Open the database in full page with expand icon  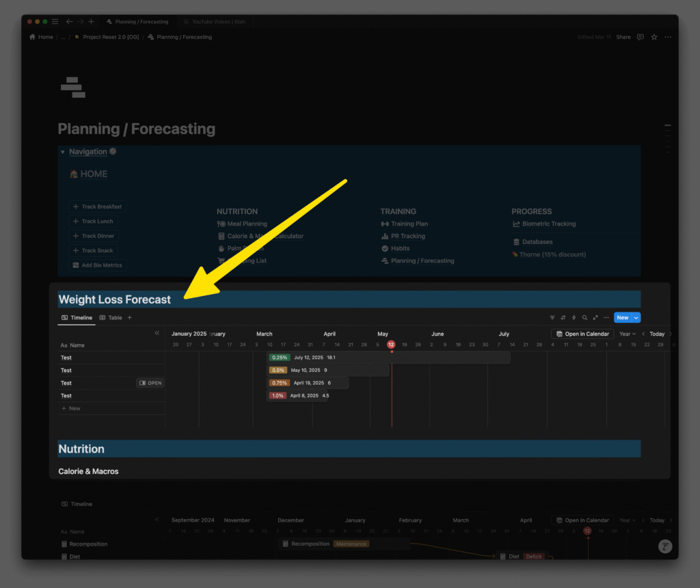click(595, 318)
